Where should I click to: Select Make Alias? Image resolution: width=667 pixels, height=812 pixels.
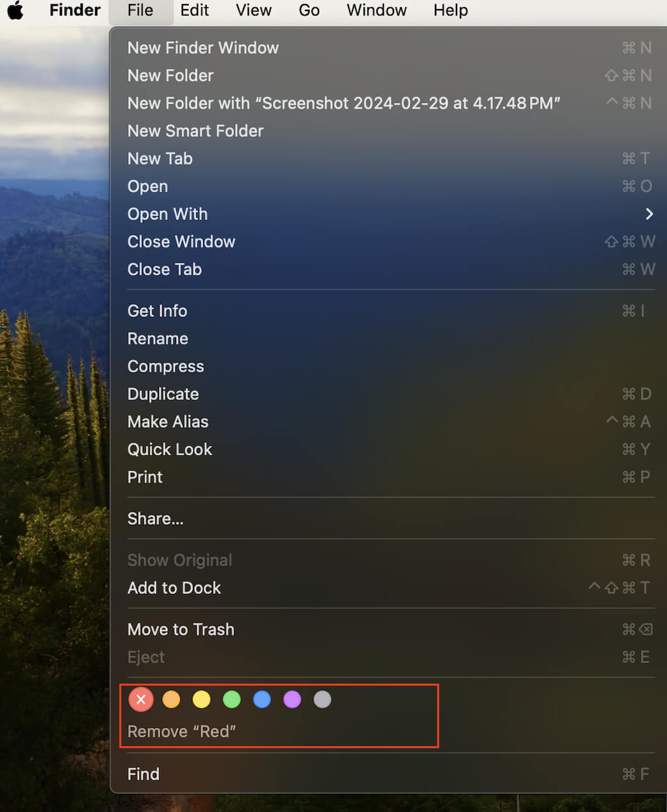point(389,421)
